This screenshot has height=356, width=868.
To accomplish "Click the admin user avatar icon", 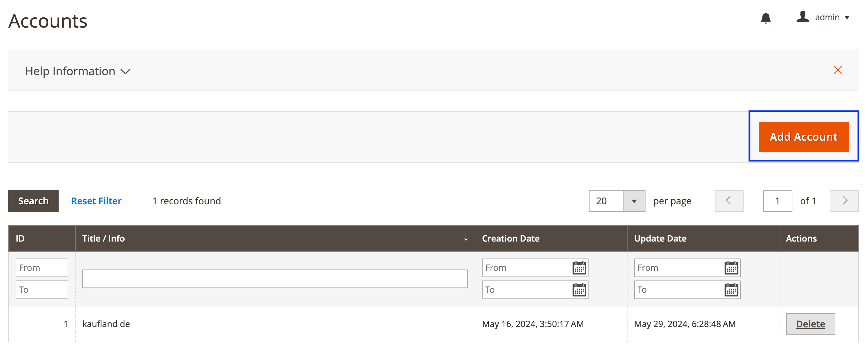I will point(803,17).
